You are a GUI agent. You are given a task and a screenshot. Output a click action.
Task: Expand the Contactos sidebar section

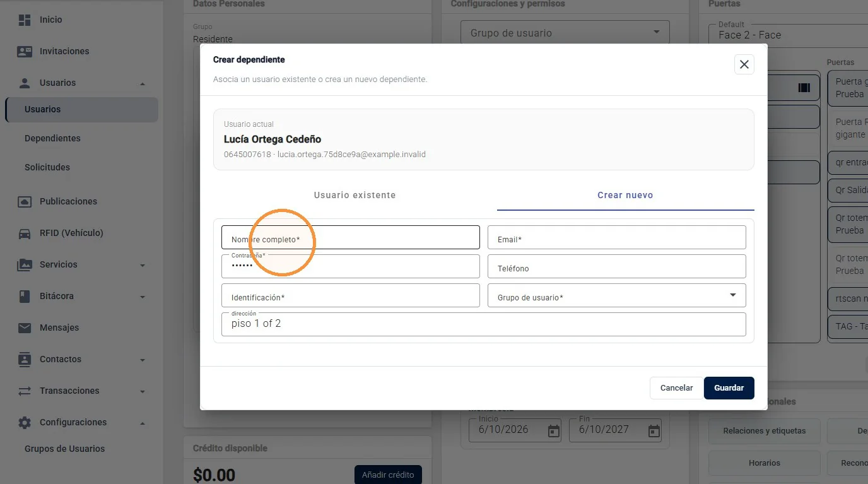click(143, 360)
